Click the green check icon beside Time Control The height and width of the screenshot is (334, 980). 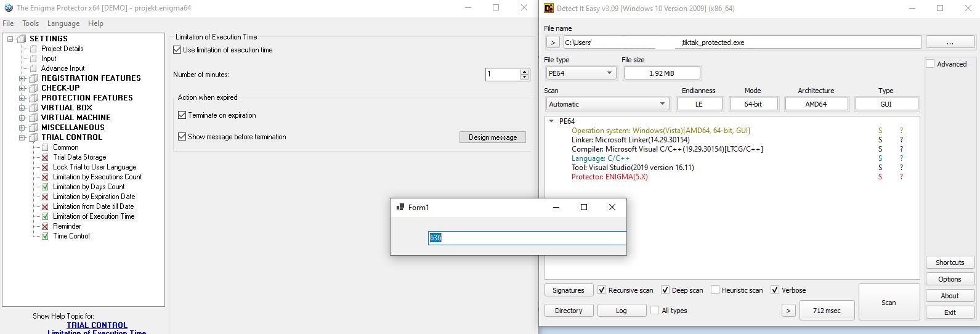click(x=45, y=236)
